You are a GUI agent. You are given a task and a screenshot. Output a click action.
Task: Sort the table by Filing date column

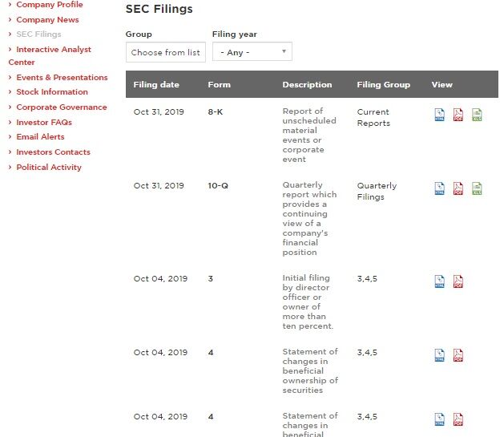tap(156, 85)
